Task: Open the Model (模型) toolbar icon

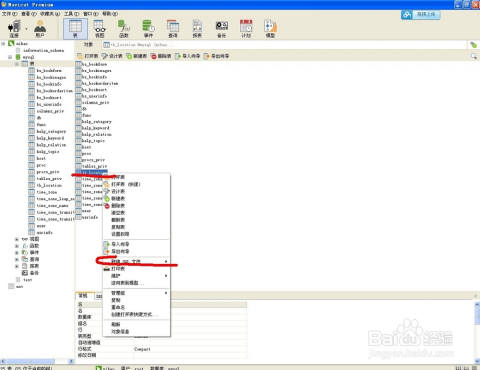Action: (x=270, y=29)
